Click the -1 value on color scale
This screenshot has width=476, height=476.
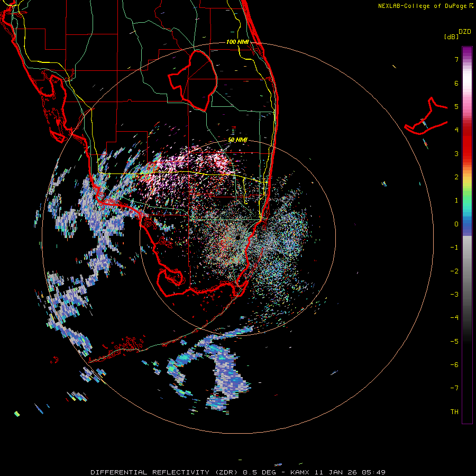click(454, 248)
